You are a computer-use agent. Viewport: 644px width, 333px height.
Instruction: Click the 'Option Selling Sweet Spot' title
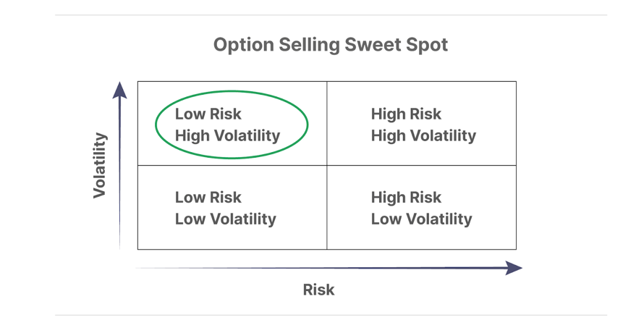[x=331, y=45]
